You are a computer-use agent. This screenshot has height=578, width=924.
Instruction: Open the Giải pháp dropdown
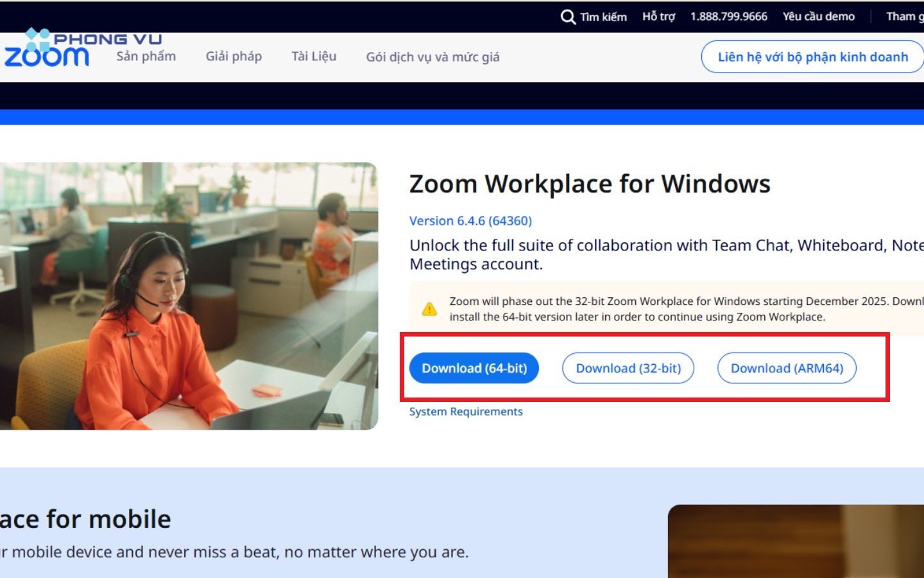[234, 57]
